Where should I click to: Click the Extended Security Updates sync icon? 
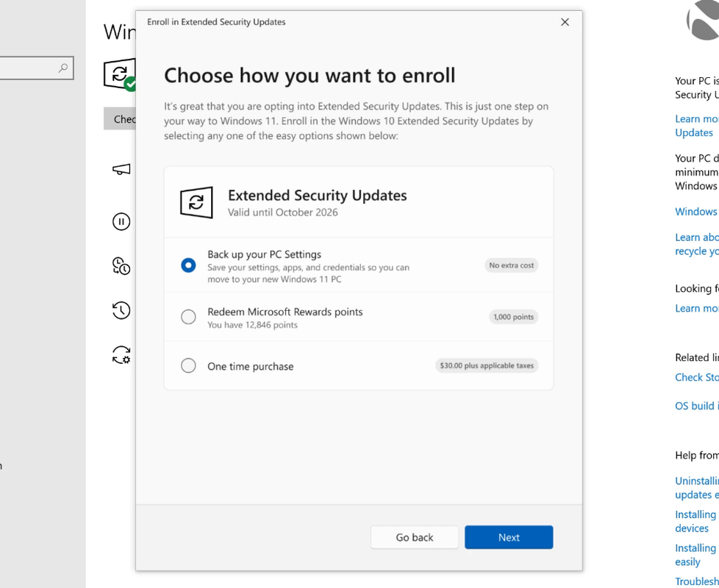[196, 202]
